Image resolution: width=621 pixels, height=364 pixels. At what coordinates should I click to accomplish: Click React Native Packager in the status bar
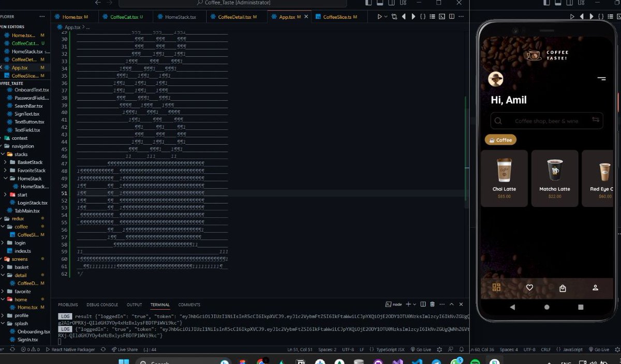(x=70, y=350)
